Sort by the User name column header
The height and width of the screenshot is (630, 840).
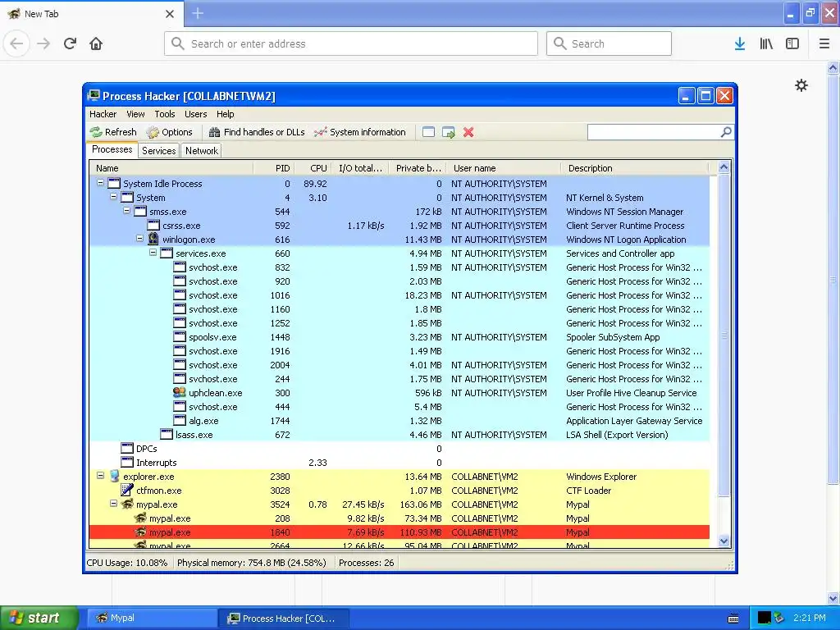[x=504, y=168]
